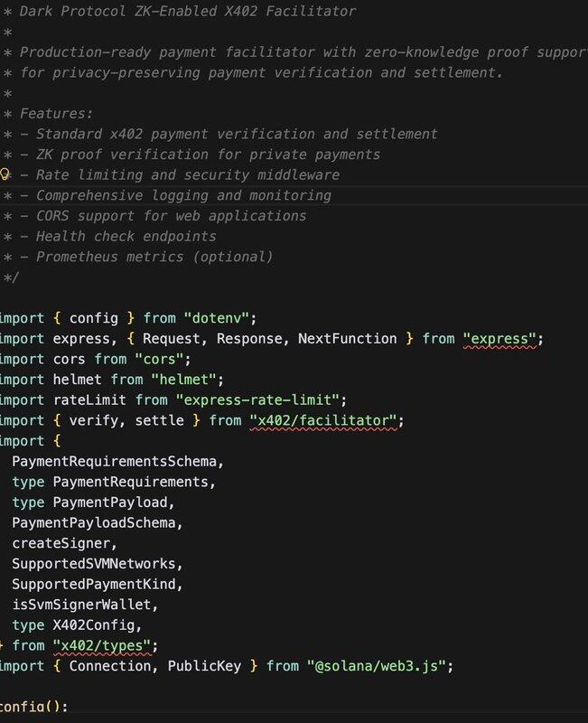The width and height of the screenshot is (588, 723).
Task: Click the "x402/types" module string
Action: point(106,645)
